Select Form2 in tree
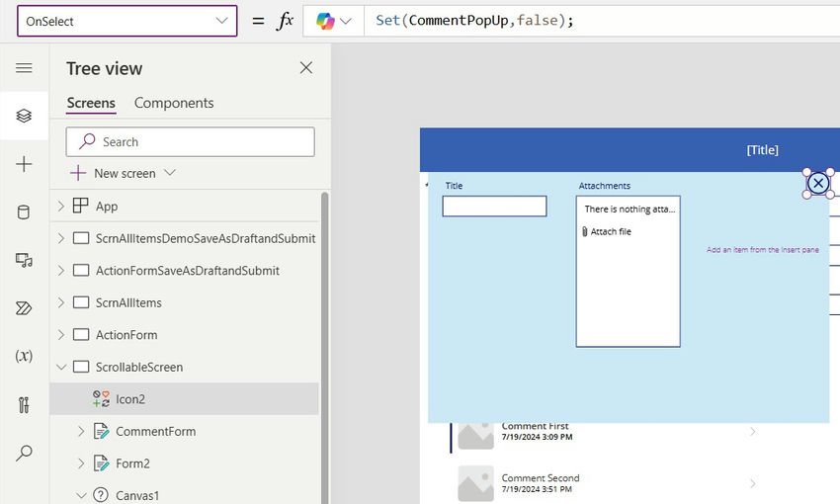 click(x=132, y=463)
